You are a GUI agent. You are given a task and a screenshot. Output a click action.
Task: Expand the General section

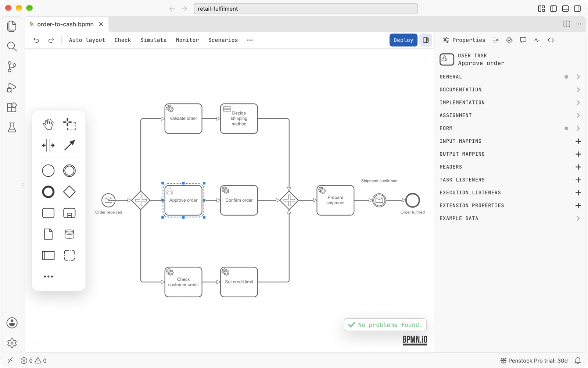[510, 77]
